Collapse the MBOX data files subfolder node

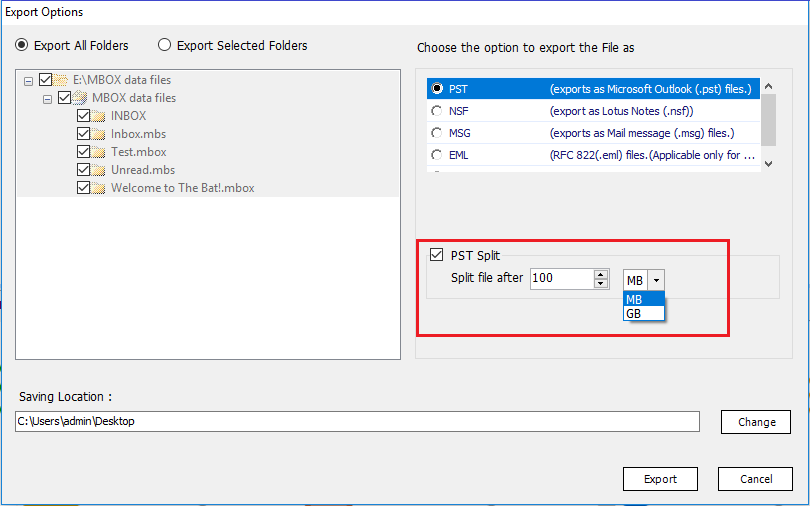click(x=48, y=99)
